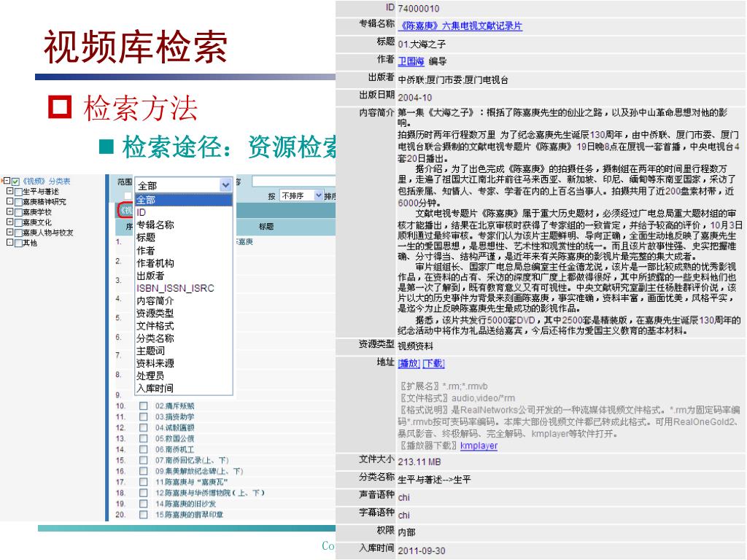Image resolution: width=747 pixels, height=560 pixels.
Task: Expand the 生平与著述 tree node
Action: click(9, 192)
